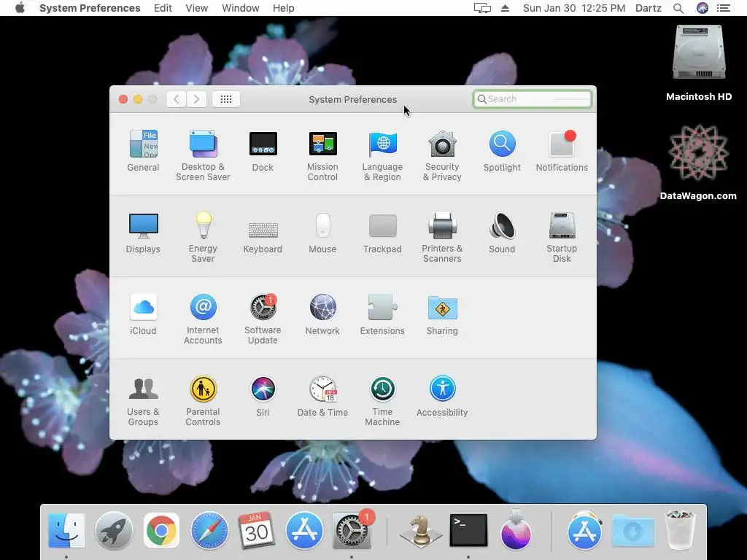Screen dimensions: 747x560
Task: Select Macintosh HD desktop icon
Action: (699, 63)
